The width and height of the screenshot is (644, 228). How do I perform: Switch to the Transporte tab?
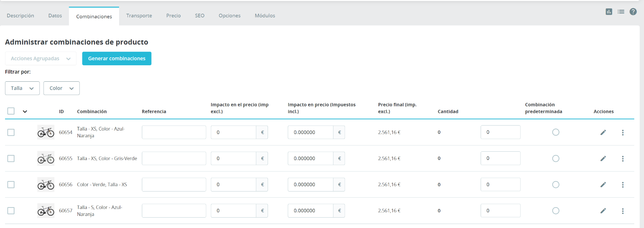click(x=139, y=16)
